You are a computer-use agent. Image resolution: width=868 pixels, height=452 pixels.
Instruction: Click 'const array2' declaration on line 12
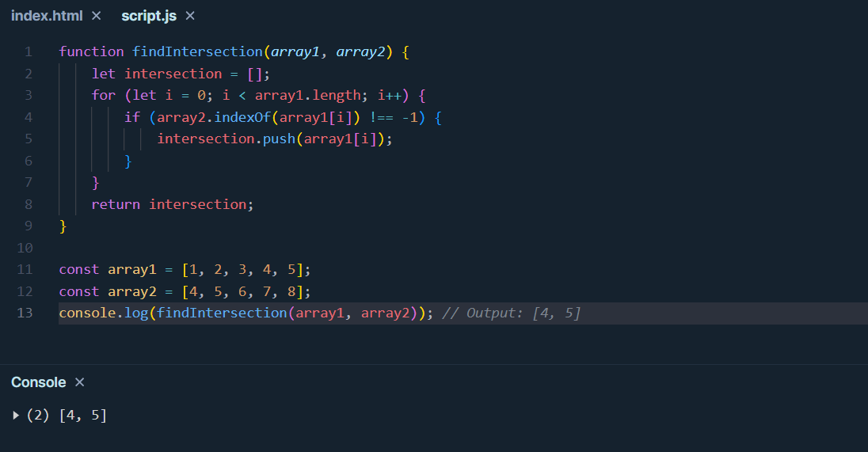coord(108,291)
